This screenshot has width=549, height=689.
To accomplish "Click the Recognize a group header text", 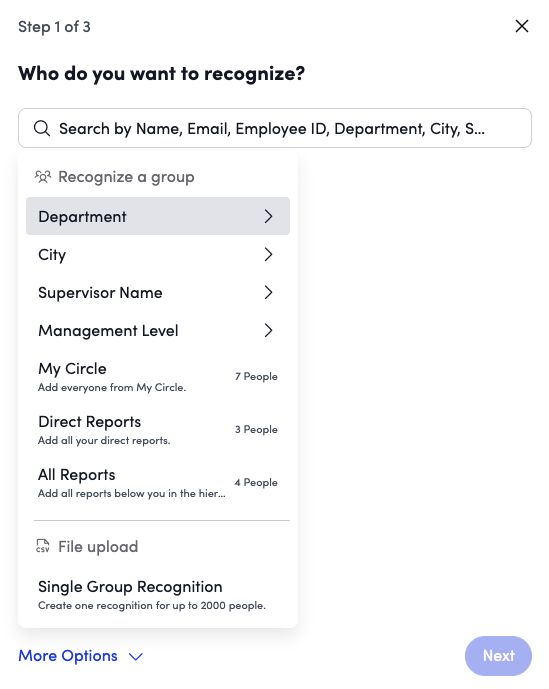I will 127,177.
